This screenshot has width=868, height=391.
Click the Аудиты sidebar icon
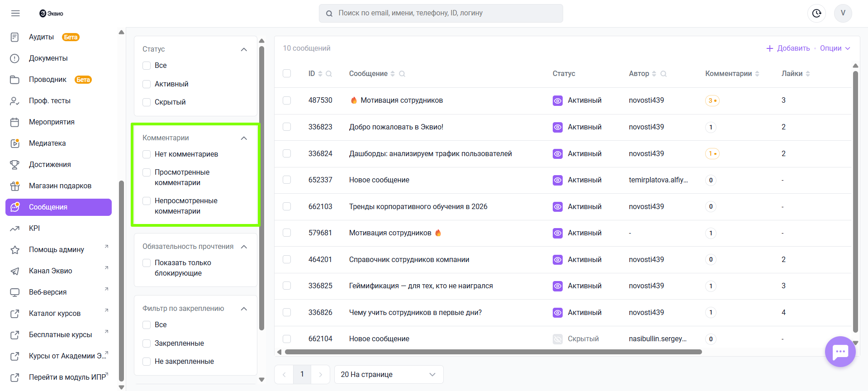coord(15,37)
